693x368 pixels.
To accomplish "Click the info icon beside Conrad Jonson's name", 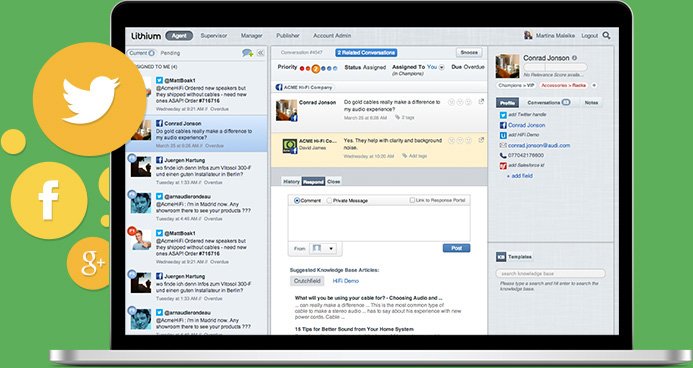I will point(574,58).
